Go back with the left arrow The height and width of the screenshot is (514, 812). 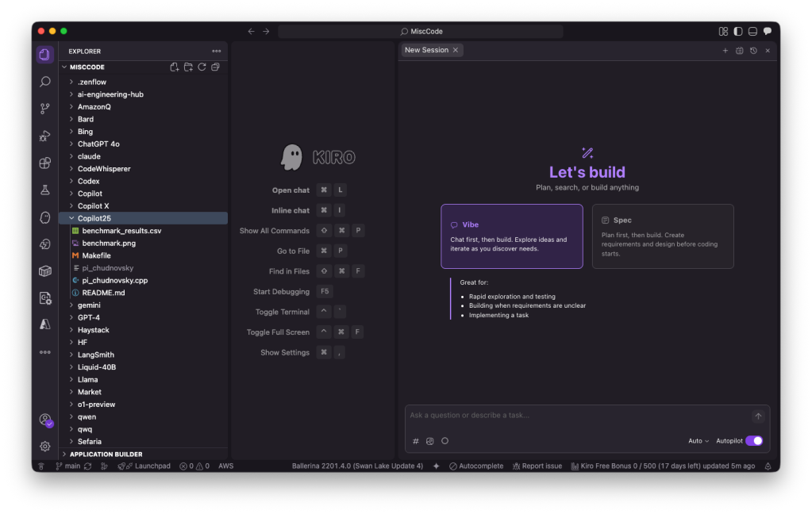point(251,32)
